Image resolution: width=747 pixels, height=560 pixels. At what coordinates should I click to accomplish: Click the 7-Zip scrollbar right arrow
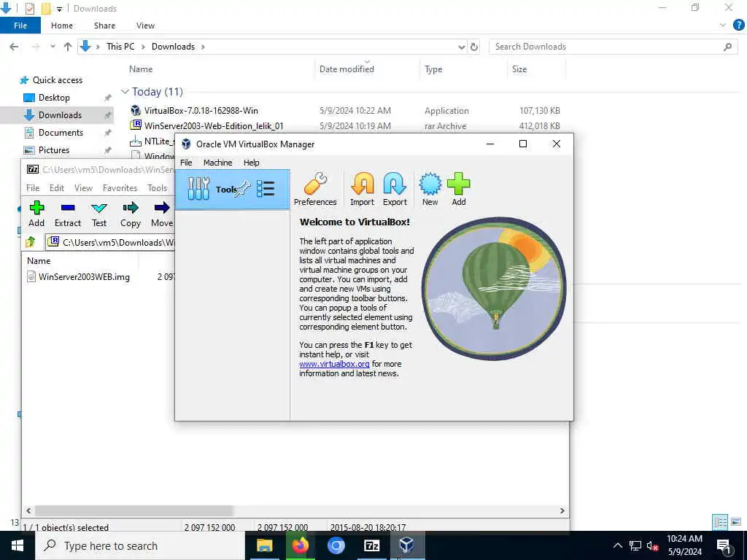(x=562, y=510)
